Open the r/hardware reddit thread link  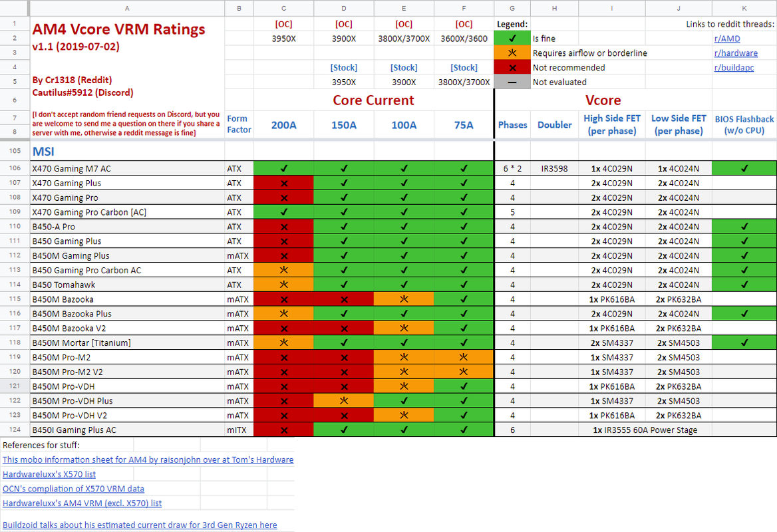point(735,53)
